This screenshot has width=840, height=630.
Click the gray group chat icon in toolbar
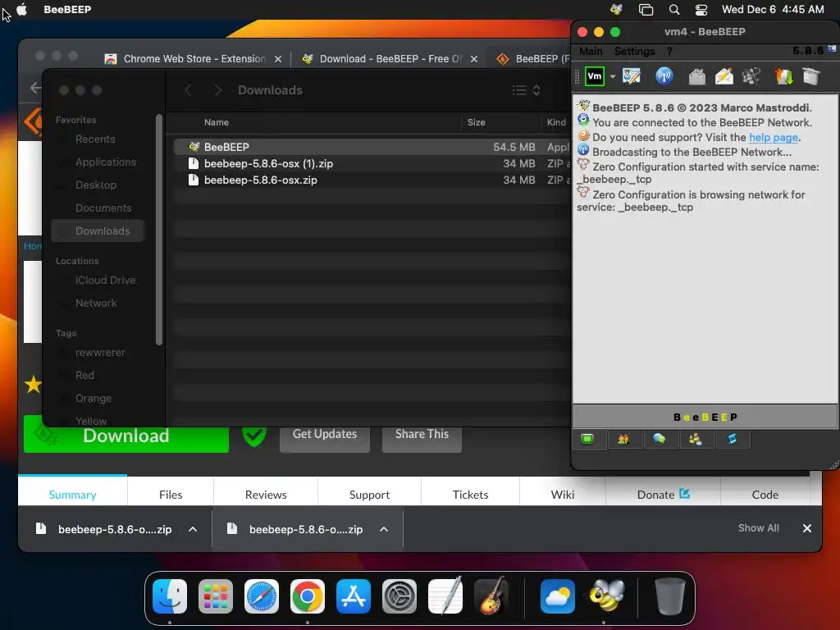[751, 76]
